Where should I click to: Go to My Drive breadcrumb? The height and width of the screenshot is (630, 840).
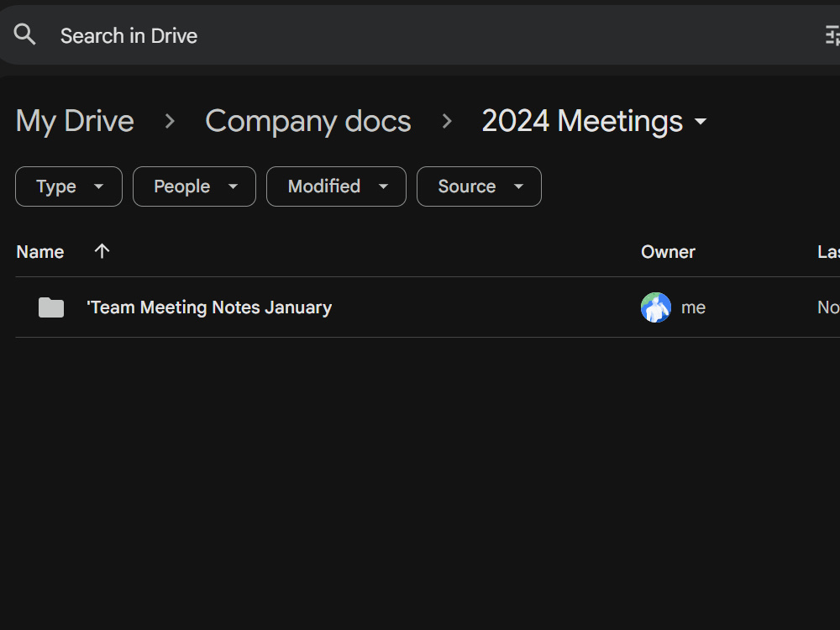[75, 121]
